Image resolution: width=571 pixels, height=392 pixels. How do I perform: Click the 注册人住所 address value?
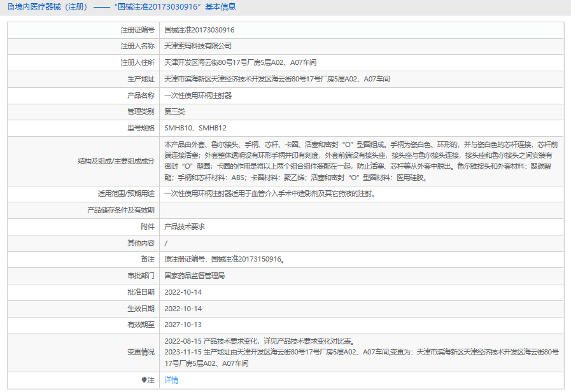click(x=240, y=63)
